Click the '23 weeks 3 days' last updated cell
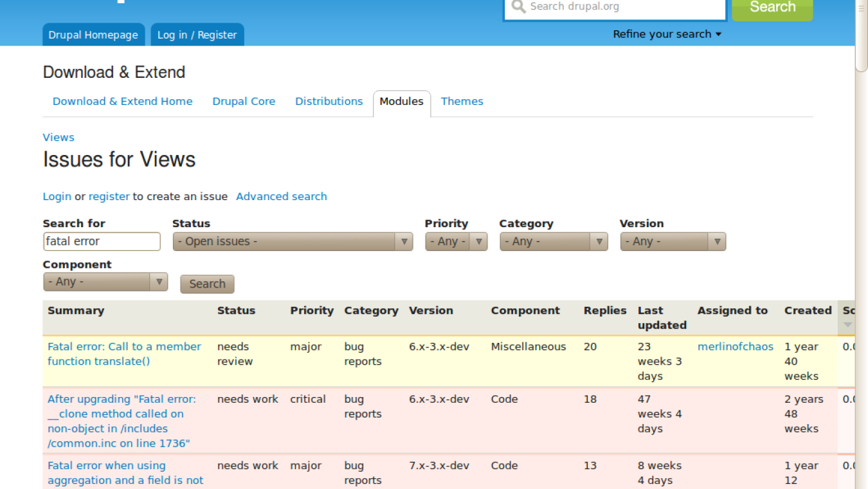Viewport: 868px width, 489px height. 660,361
